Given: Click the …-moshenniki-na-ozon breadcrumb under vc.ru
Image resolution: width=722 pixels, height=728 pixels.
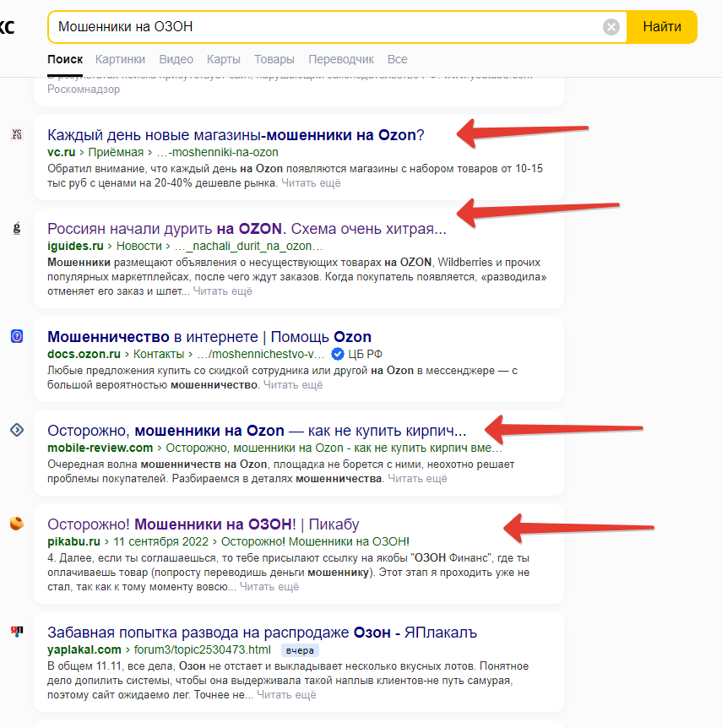Looking at the screenshot, I should 217,152.
